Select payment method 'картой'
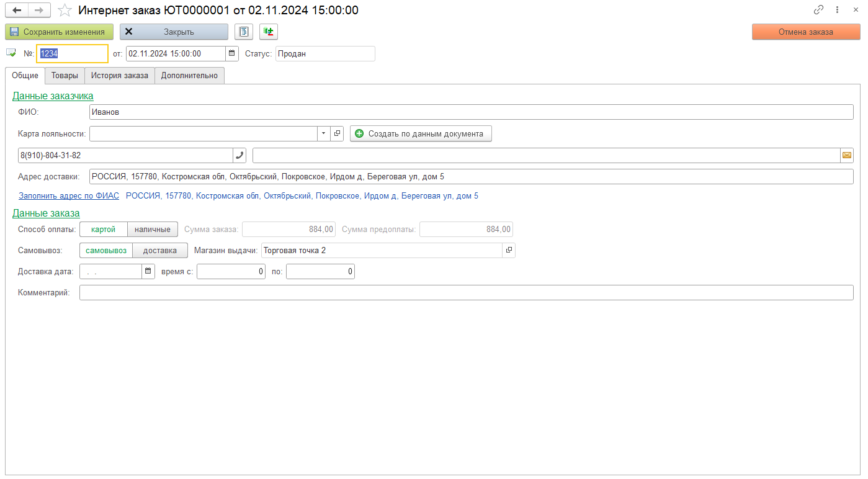Image resolution: width=868 pixels, height=479 pixels. tap(104, 230)
